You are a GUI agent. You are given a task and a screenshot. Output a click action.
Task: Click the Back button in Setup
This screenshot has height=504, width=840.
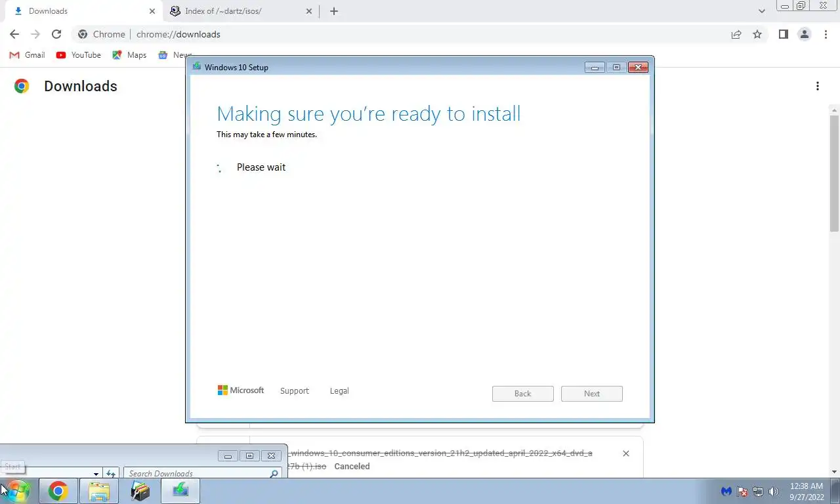click(x=523, y=394)
